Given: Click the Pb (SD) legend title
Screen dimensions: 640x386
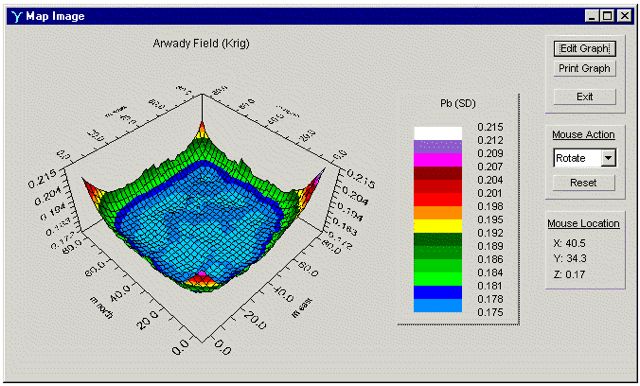Looking at the screenshot, I should coord(458,104).
